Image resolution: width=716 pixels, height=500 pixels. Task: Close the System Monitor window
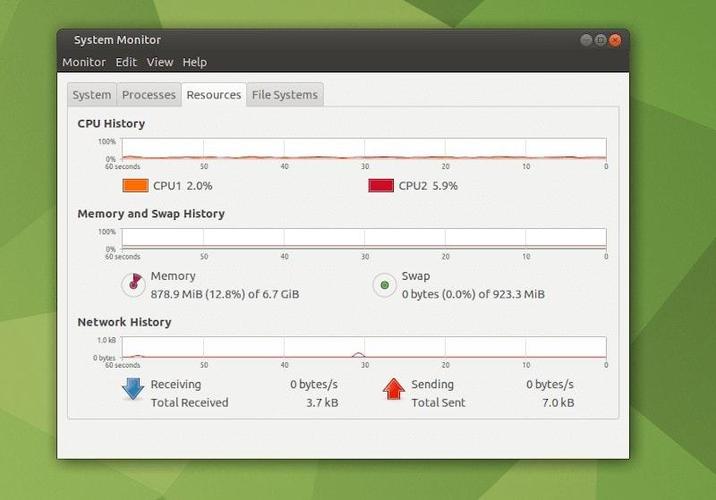(615, 40)
